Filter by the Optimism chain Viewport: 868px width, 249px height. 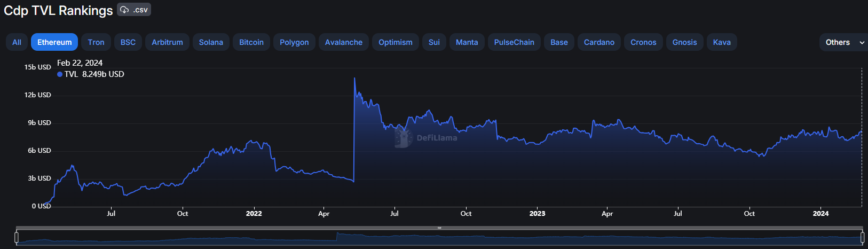click(396, 42)
